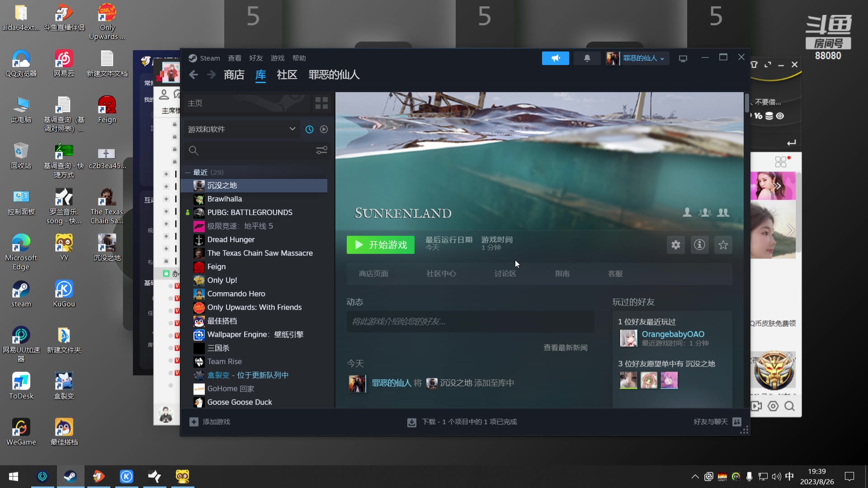Click the main content vertical scrollbar
The height and width of the screenshot is (488, 868).
pyautogui.click(x=747, y=103)
